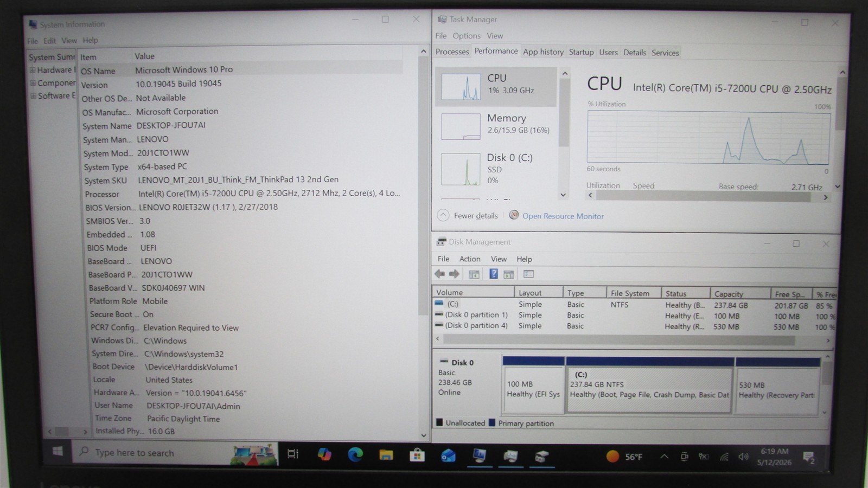Select the (Disk 0 partition 1) volume row
The width and height of the screenshot is (868, 488).
[634, 316]
